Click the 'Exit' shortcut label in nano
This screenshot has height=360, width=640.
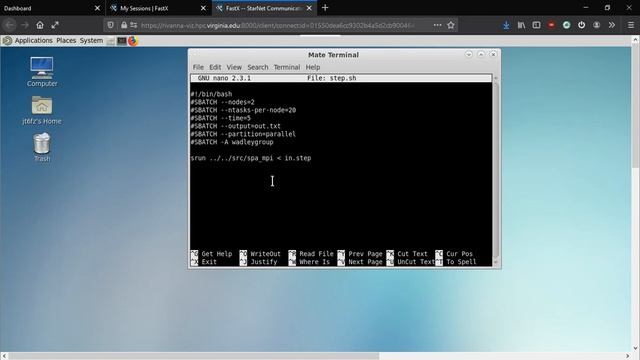pos(209,262)
